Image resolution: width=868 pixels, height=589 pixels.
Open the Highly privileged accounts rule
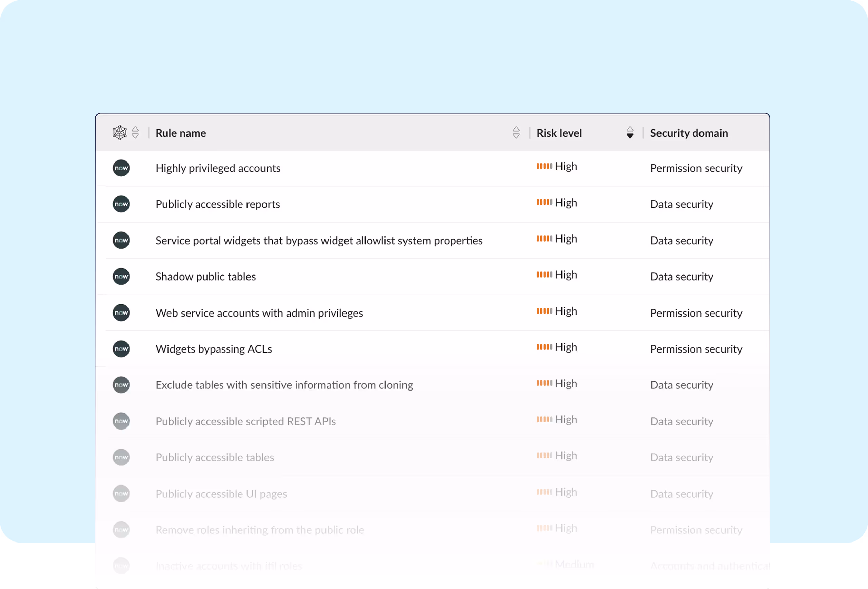tap(218, 168)
